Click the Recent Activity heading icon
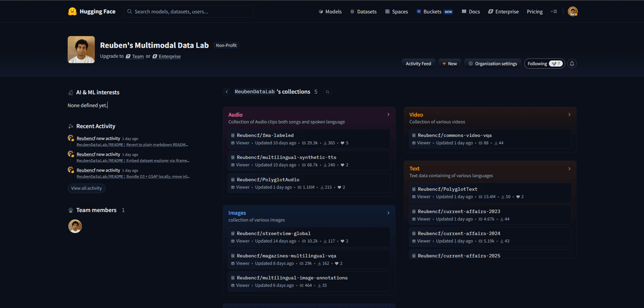The width and height of the screenshot is (644, 308). (x=70, y=126)
